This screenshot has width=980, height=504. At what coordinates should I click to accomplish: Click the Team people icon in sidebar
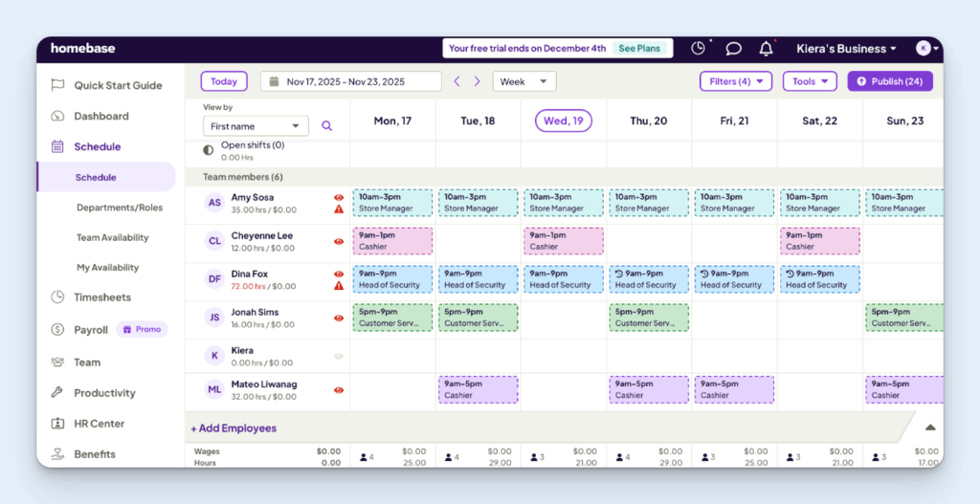point(57,362)
